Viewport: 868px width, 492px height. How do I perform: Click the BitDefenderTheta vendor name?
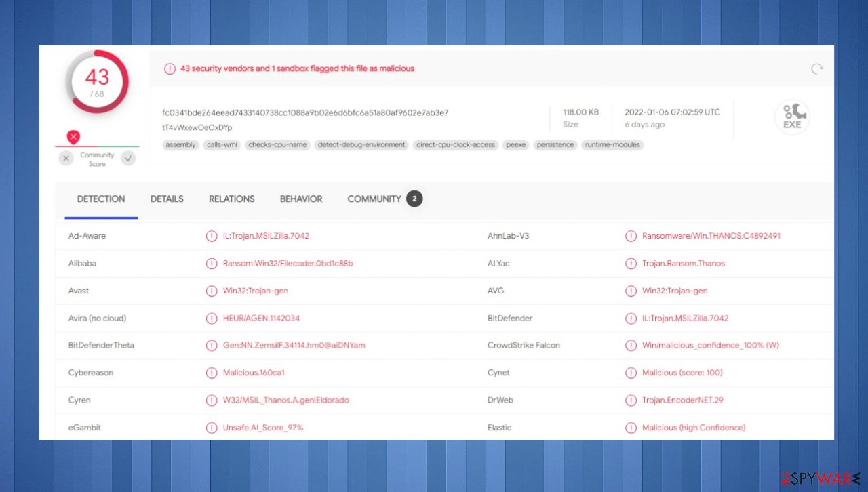[x=101, y=345]
